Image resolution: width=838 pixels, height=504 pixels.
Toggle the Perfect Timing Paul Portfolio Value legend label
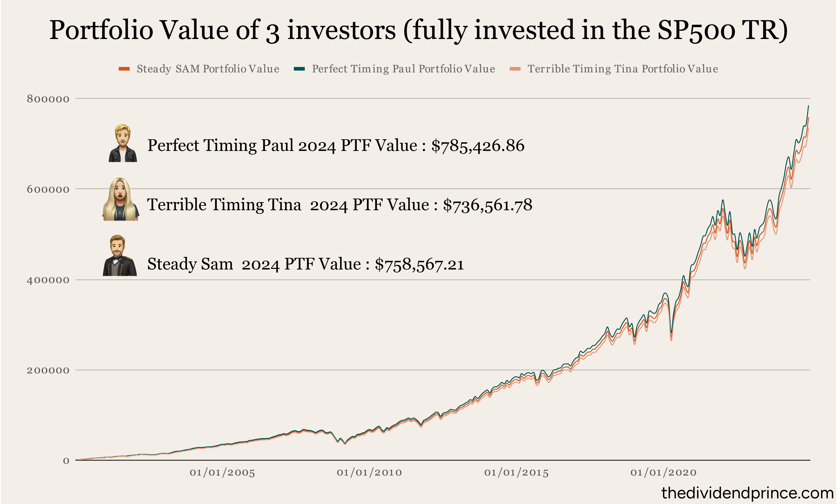click(403, 69)
